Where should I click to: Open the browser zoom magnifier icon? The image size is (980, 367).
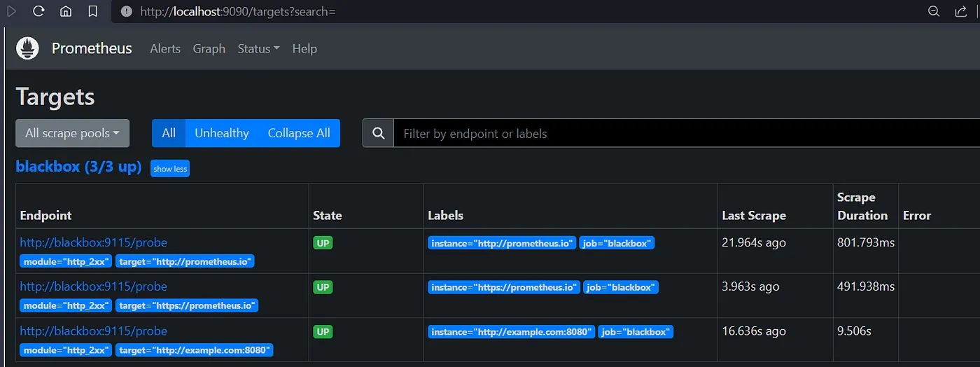[934, 11]
